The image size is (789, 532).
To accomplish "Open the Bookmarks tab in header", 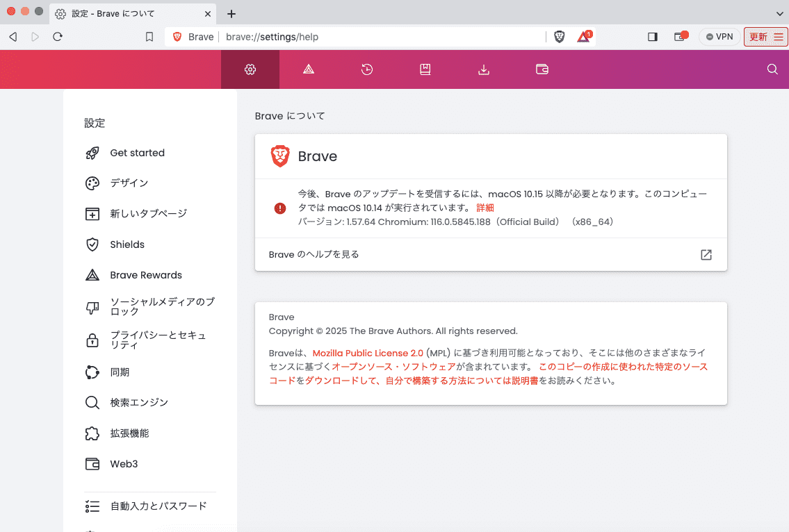I will [425, 69].
